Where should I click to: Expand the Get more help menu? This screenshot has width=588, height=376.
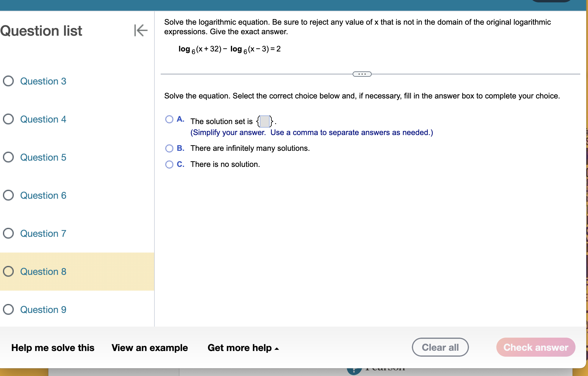click(243, 348)
